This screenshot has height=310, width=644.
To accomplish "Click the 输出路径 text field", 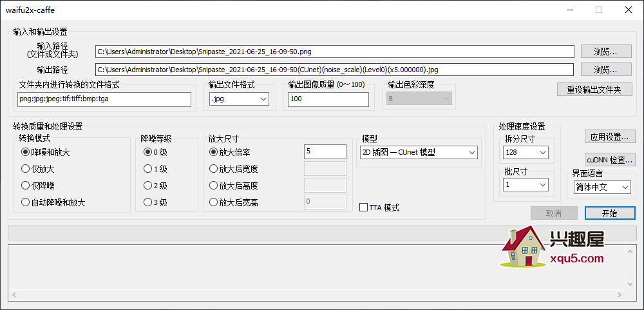I will 334,70.
